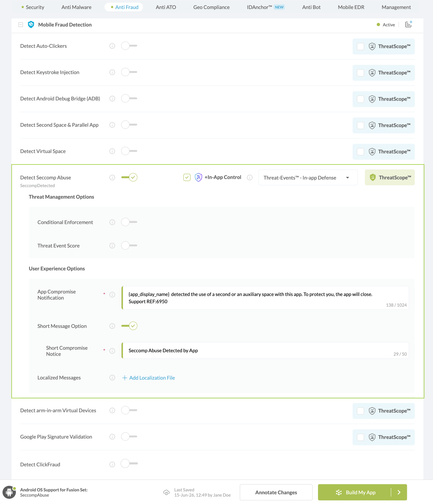Viewport: 433px width, 504px height.
Task: Select the Anti ATO tab
Action: (x=166, y=7)
